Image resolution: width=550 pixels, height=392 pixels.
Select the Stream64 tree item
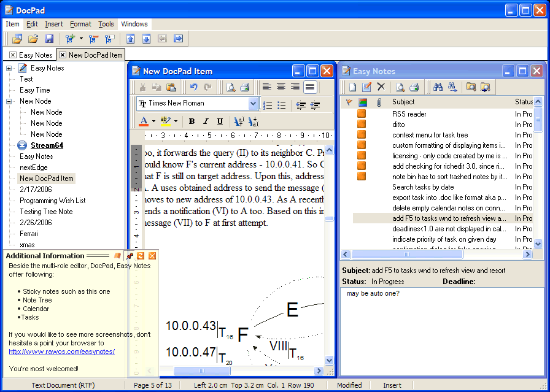point(47,145)
